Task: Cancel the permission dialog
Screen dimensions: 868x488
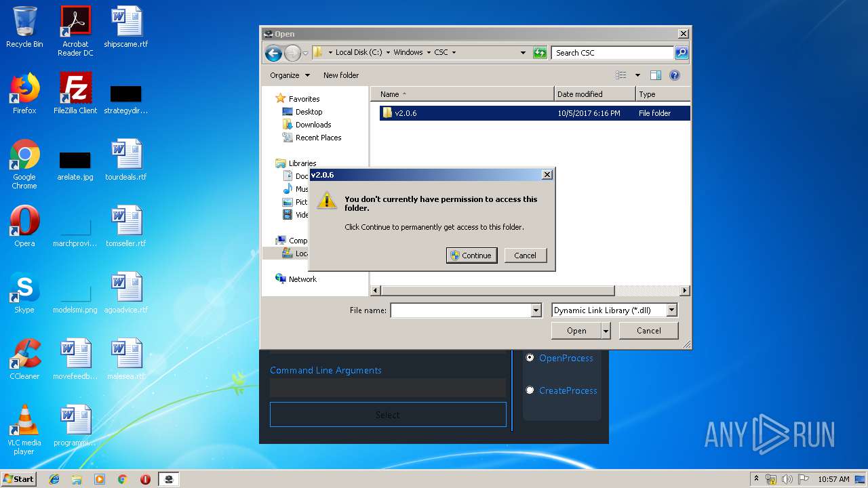Action: point(525,256)
